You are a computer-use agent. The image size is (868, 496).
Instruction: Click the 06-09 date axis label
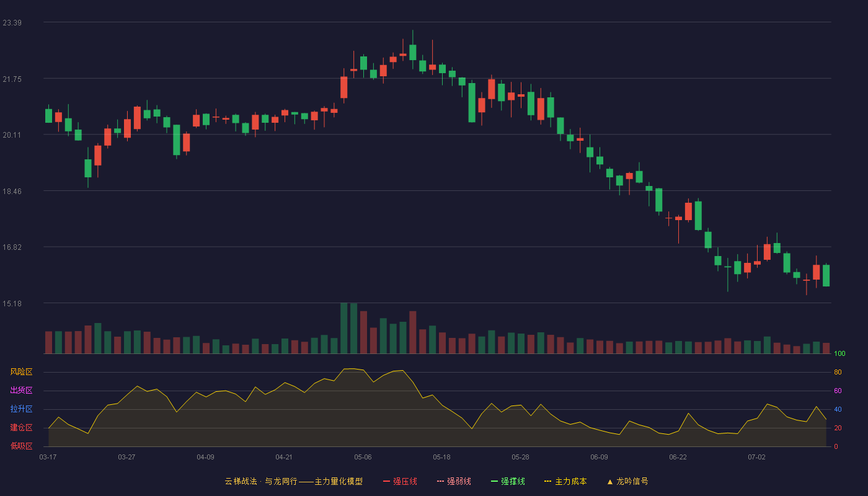point(599,457)
